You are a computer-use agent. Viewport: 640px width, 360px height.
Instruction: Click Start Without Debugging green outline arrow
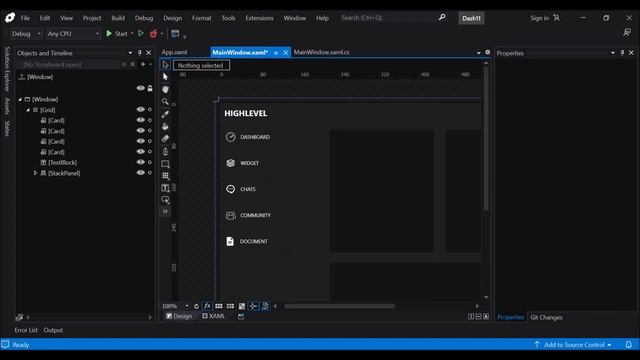pyautogui.click(x=141, y=33)
